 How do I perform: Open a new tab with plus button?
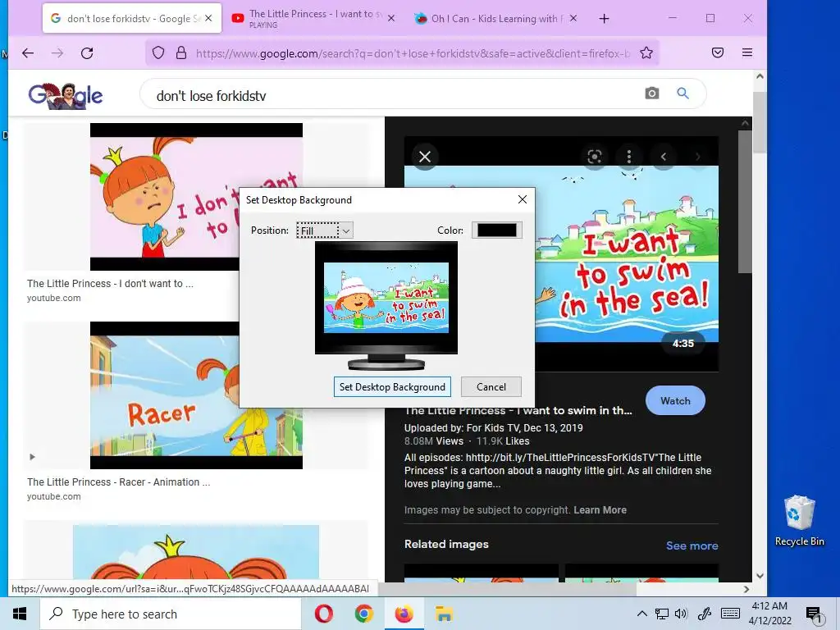coord(605,19)
